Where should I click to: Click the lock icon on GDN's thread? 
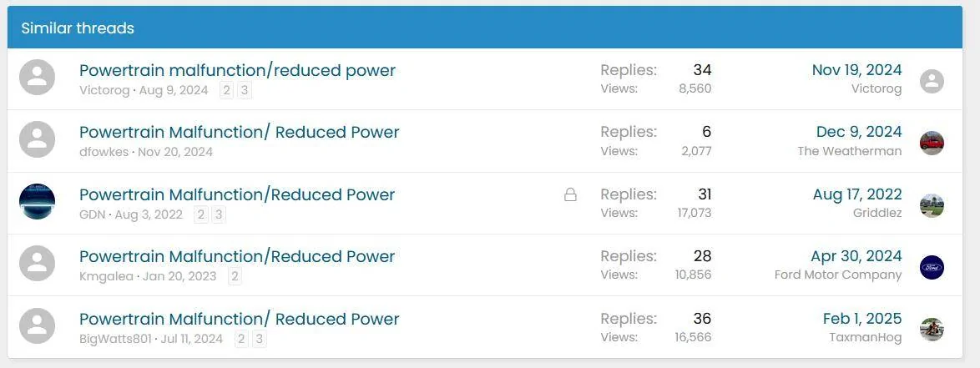click(x=570, y=194)
